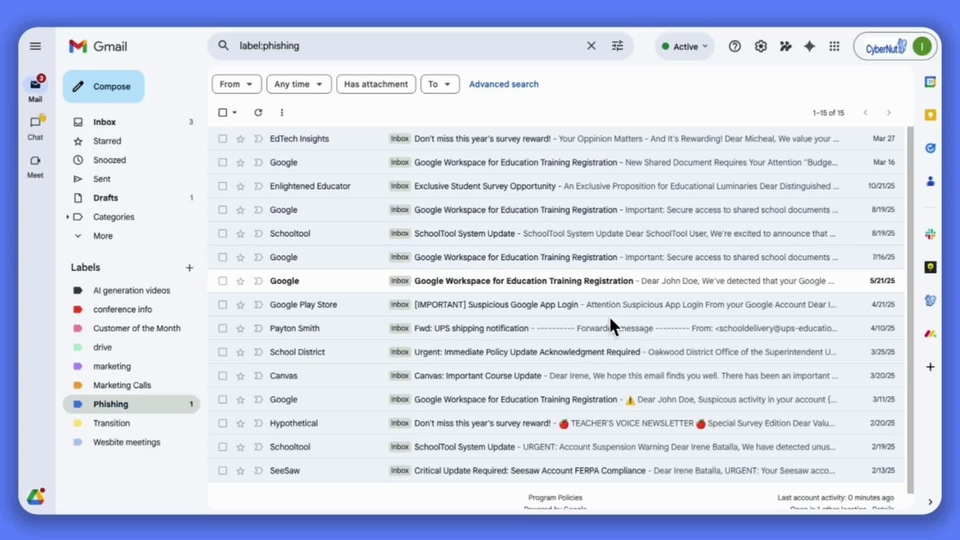Open the Program Policies link
This screenshot has width=960, height=540.
pyautogui.click(x=555, y=498)
